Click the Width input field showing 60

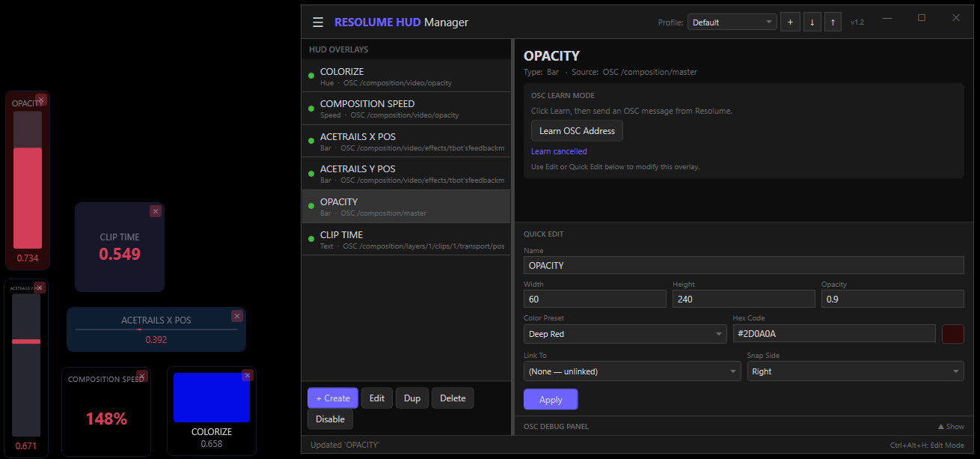(595, 298)
